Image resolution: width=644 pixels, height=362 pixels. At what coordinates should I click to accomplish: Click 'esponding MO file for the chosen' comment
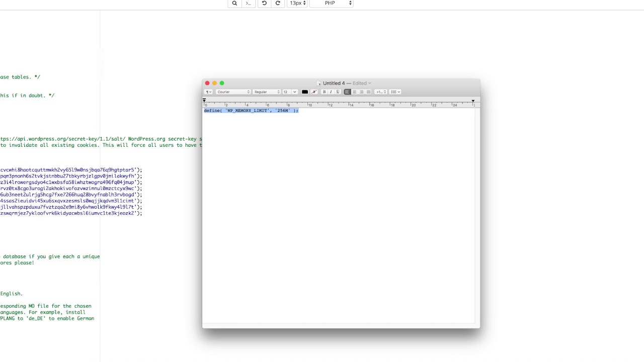[x=46, y=306]
